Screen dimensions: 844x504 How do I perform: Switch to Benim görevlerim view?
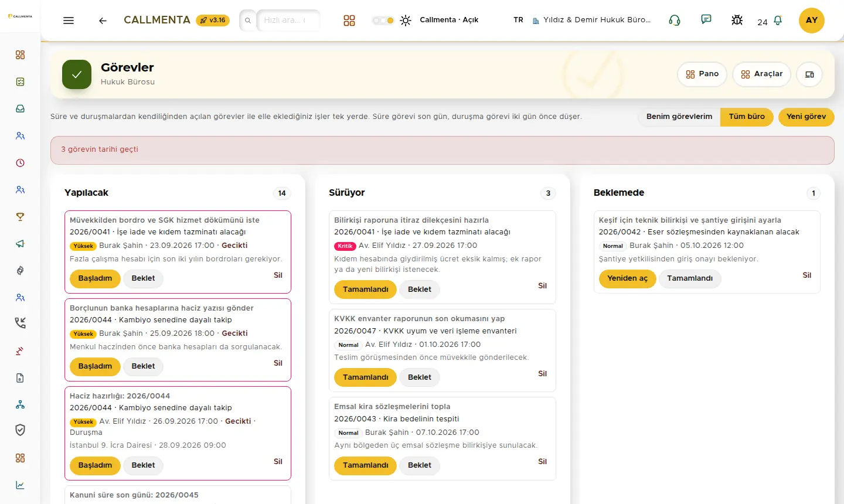[679, 117]
